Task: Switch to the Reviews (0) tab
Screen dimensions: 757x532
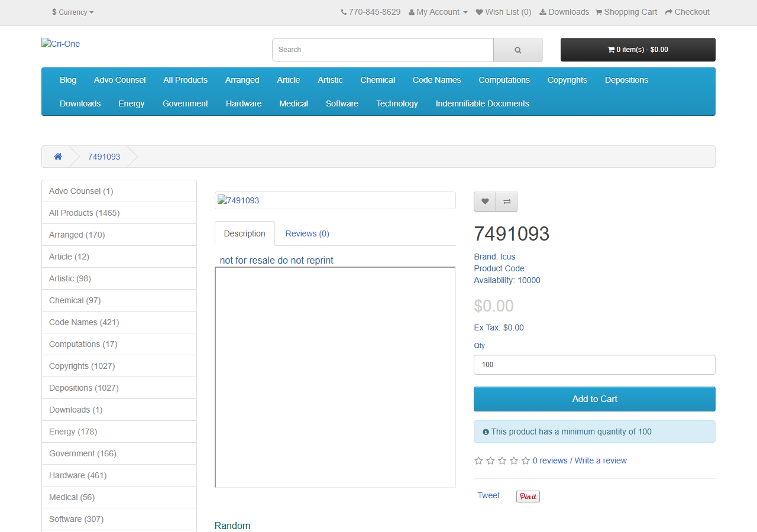Action: click(x=308, y=233)
